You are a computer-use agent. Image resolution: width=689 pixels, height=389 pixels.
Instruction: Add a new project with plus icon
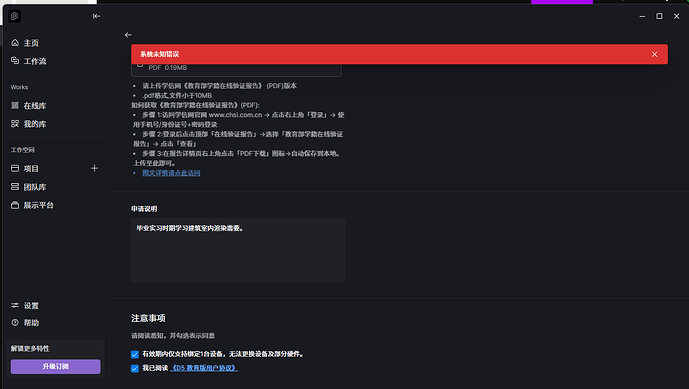pos(94,168)
